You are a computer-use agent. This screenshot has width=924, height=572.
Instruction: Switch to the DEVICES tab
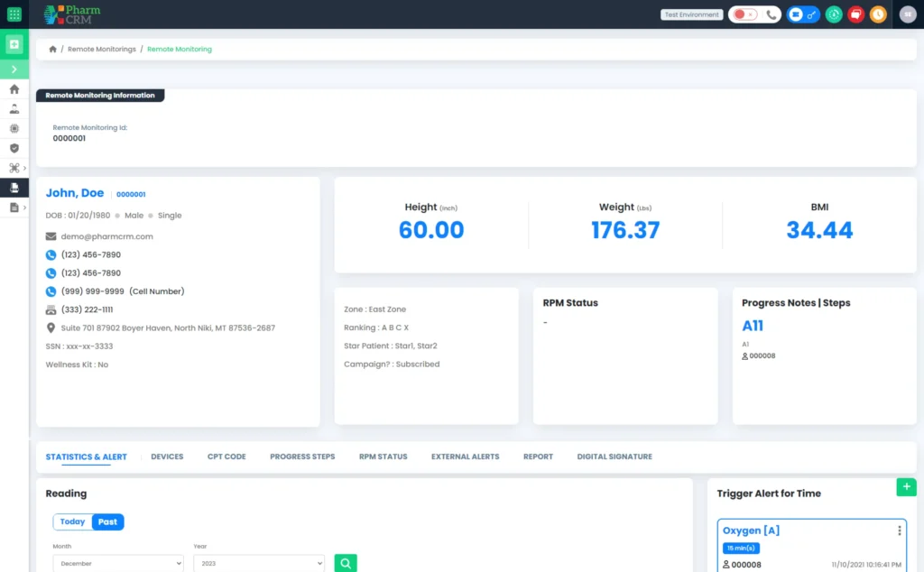pos(167,457)
